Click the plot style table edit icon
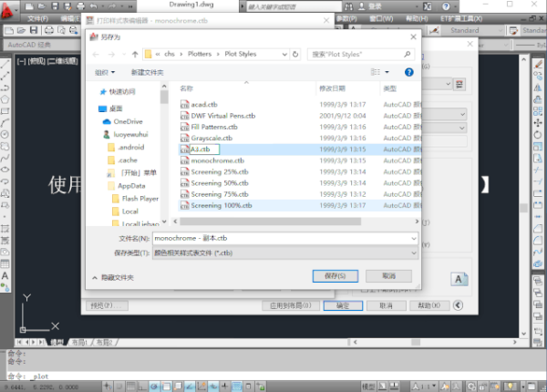547x392 pixels. [459, 84]
